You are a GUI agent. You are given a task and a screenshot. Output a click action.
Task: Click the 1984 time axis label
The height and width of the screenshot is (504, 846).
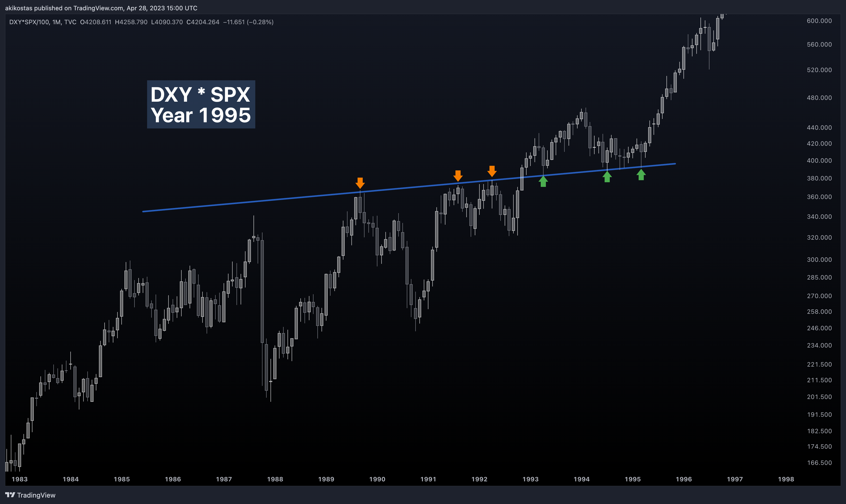pyautogui.click(x=71, y=479)
